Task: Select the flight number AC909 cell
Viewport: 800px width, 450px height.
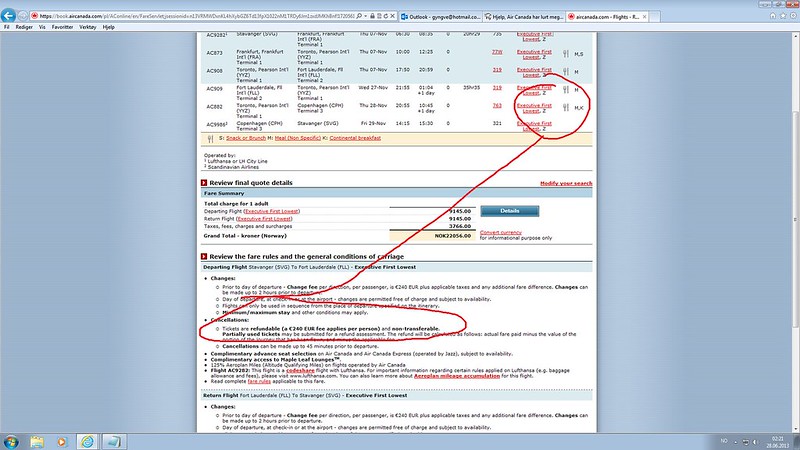Action: [x=214, y=89]
